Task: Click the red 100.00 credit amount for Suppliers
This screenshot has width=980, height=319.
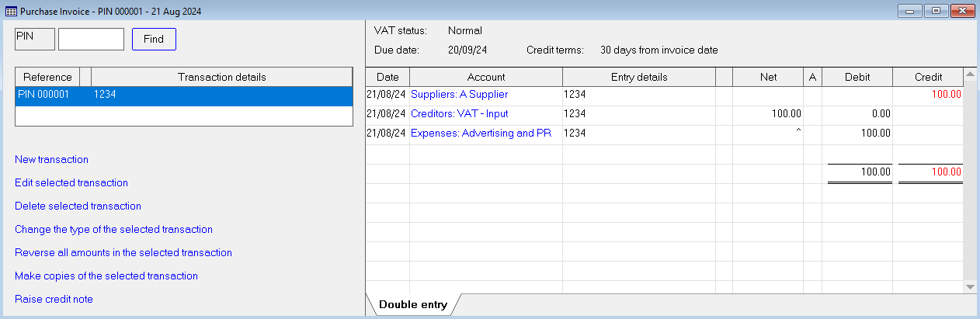Action: click(x=947, y=94)
